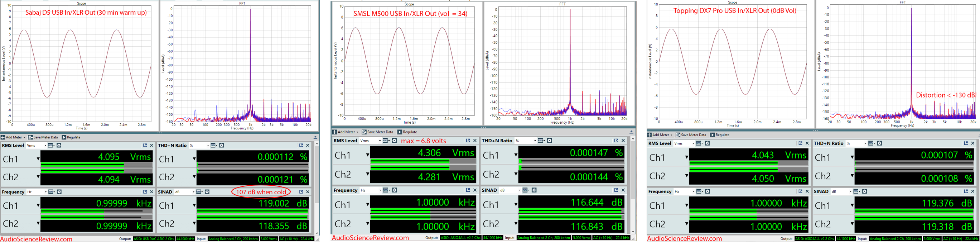980x242 pixels.
Task: Pop out the THD+N Ratio meter in Sabaj D5 panel
Action: pyautogui.click(x=301, y=145)
